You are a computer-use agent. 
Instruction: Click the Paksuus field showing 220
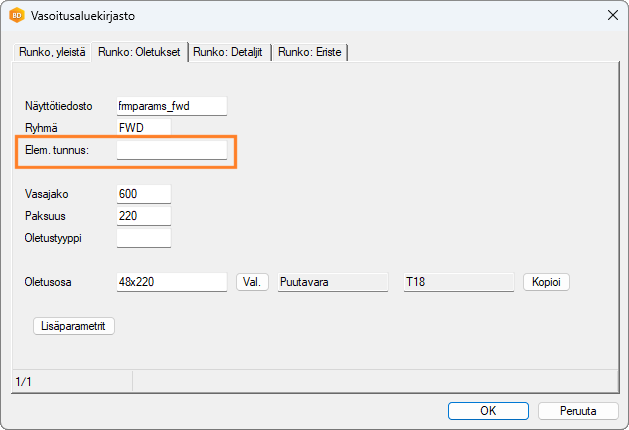(144, 216)
